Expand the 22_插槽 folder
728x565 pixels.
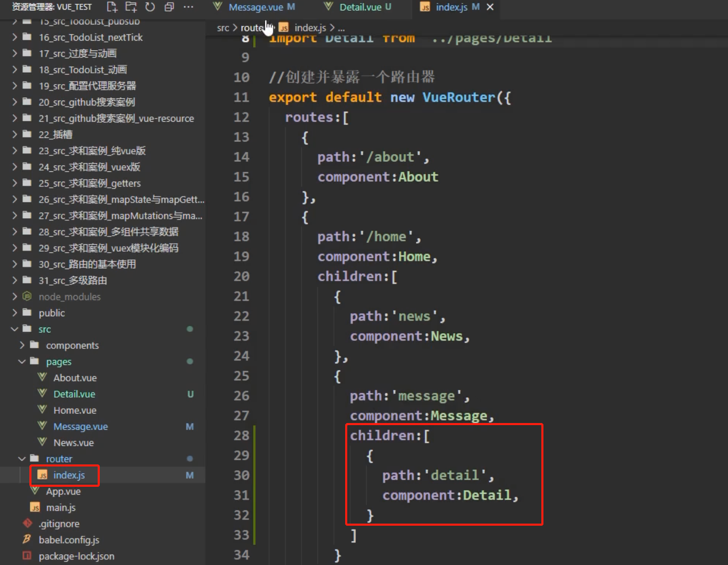[x=15, y=135]
